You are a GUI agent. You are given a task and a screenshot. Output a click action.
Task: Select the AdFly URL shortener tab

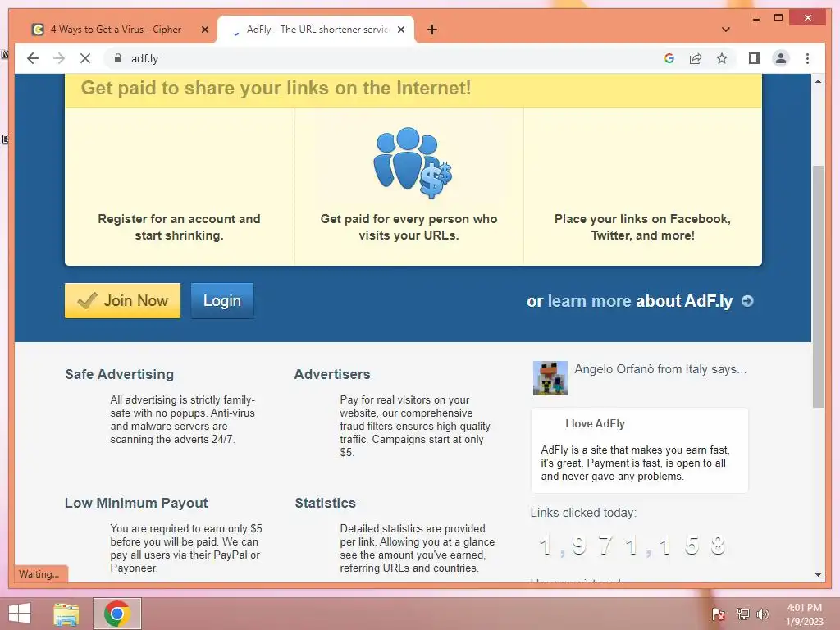click(x=316, y=30)
